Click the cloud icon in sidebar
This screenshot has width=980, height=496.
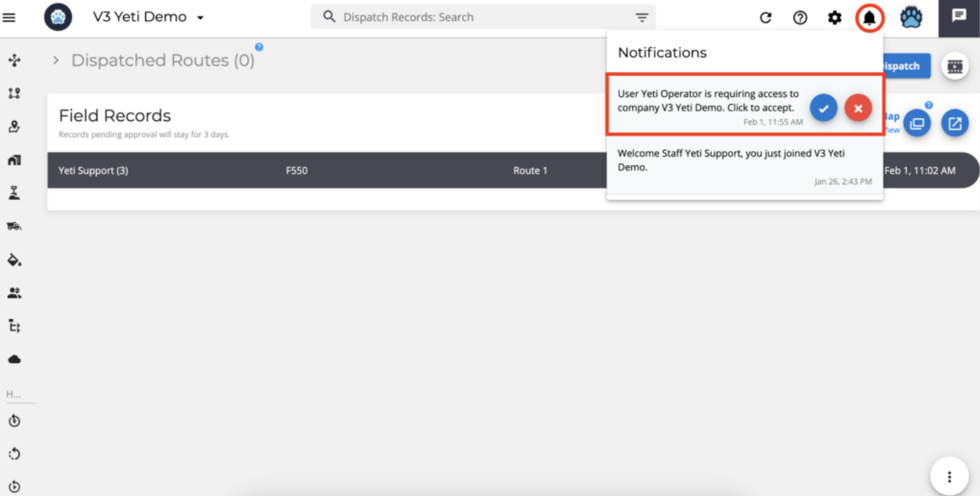(x=14, y=359)
